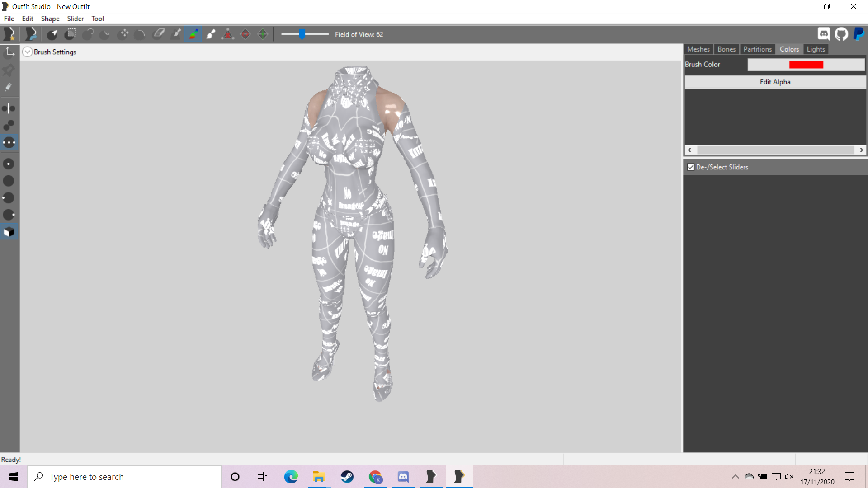Open Task View from the taskbar
The width and height of the screenshot is (868, 488).
click(262, 477)
